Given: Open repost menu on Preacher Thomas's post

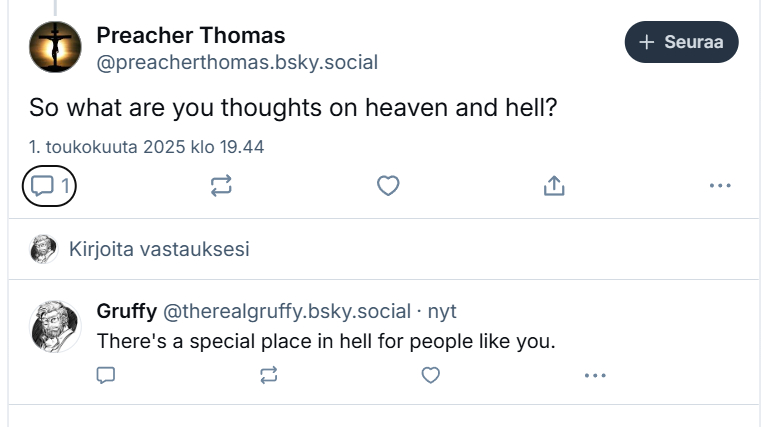Looking at the screenshot, I should coord(221,185).
